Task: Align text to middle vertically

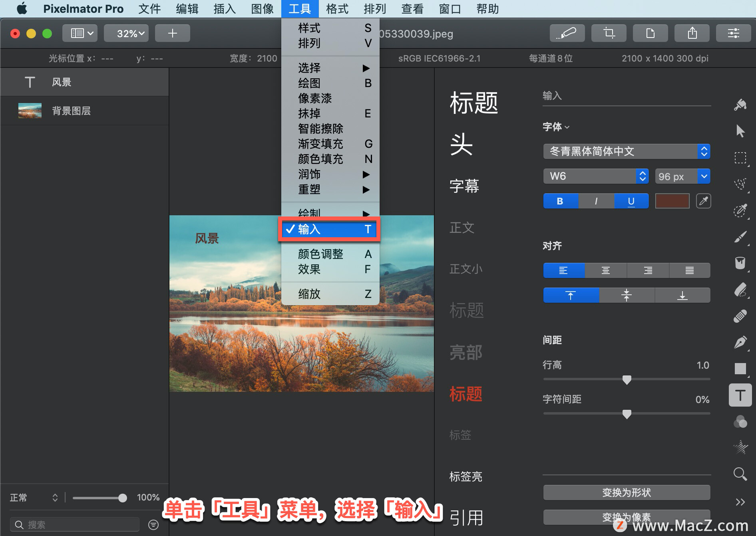Action: pyautogui.click(x=627, y=295)
